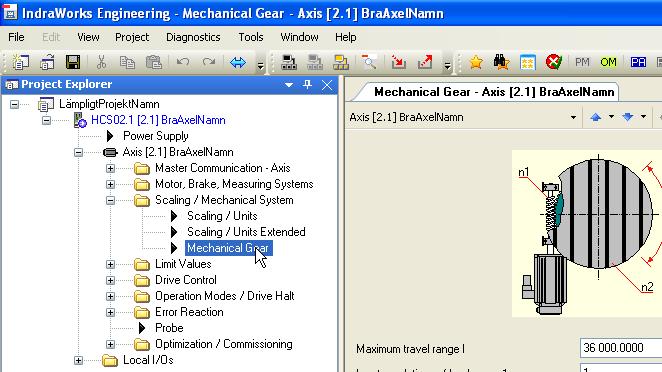
Task: Select the Scaling / Units item
Action: (222, 216)
